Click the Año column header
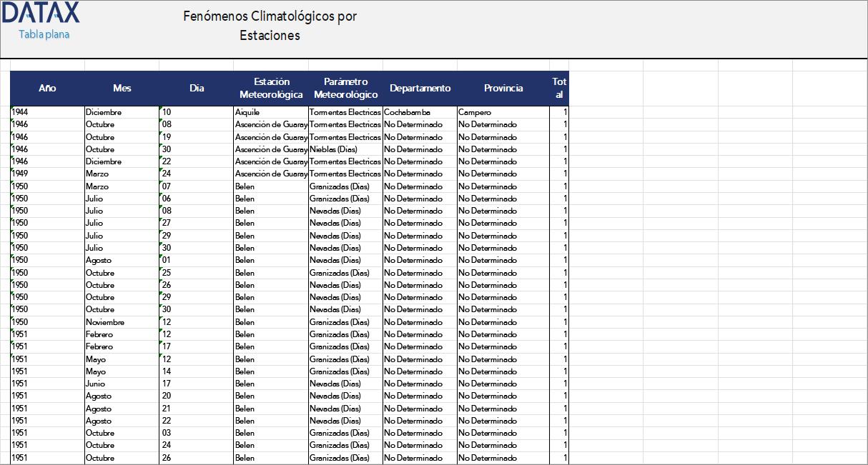 point(47,89)
